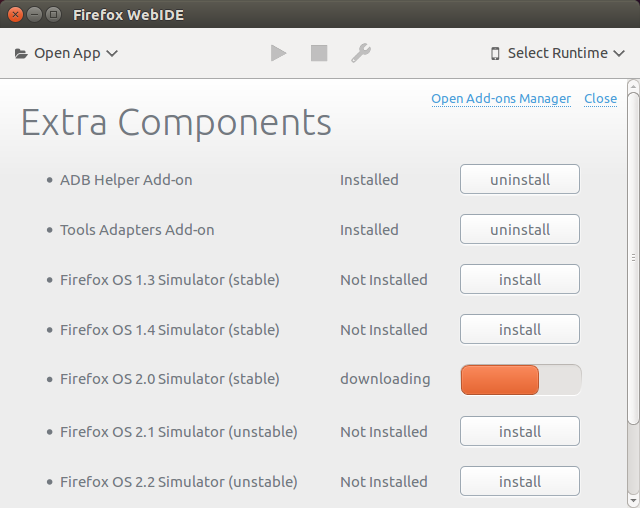This screenshot has width=640, height=508.
Task: Click the Play (run app) icon
Action: pyautogui.click(x=278, y=53)
